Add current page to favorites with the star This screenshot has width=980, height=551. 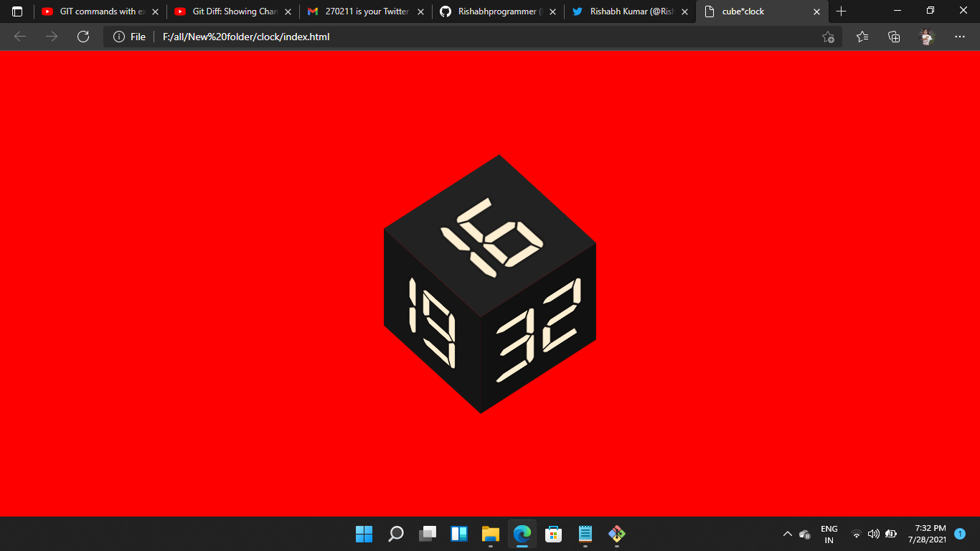click(827, 36)
